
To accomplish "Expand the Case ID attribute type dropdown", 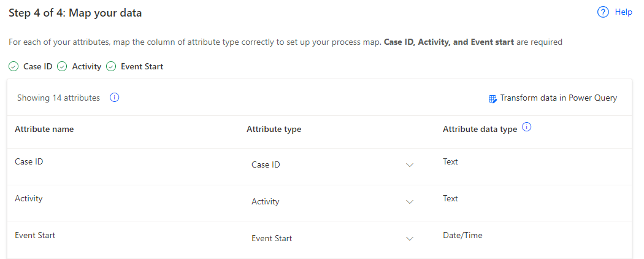I will click(410, 165).
